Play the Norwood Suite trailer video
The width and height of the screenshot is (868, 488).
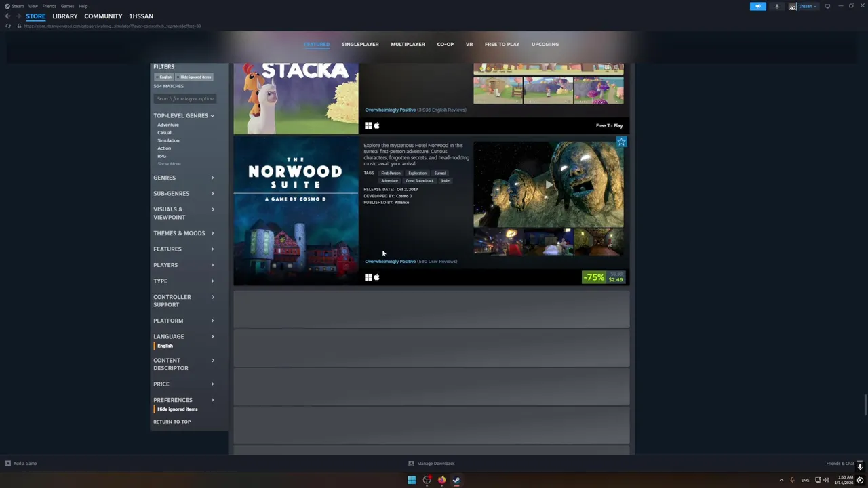[x=549, y=184]
